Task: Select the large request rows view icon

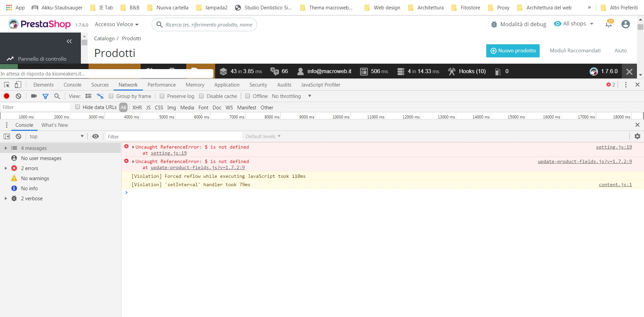Action: pyautogui.click(x=89, y=96)
